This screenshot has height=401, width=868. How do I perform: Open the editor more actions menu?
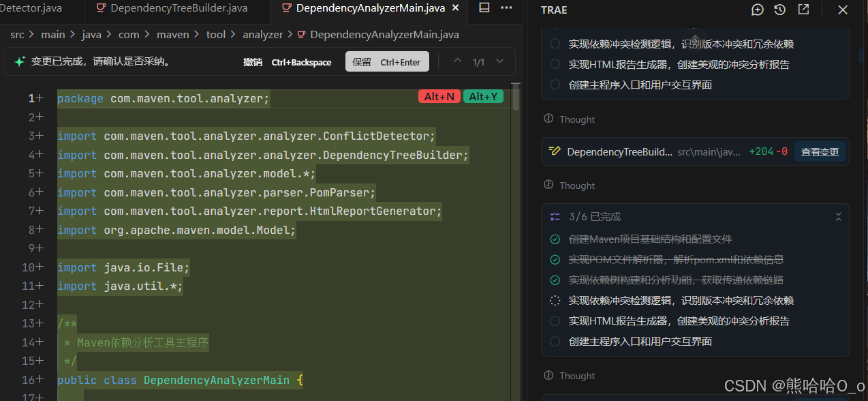(506, 8)
